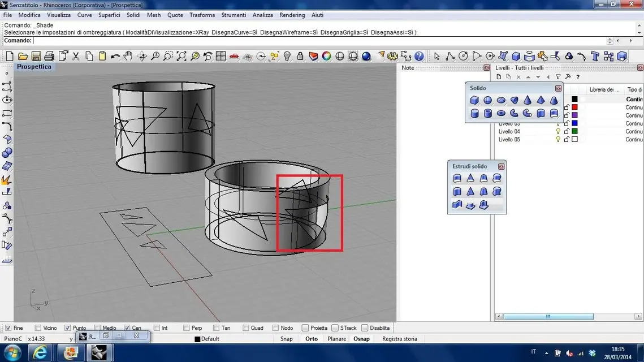Click the Save file icon in toolbar
Viewport: 644px width, 362px height.
click(x=36, y=56)
